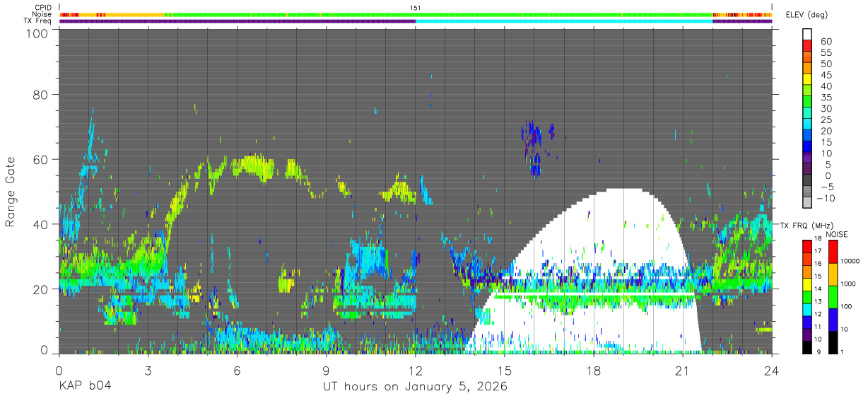Click the 40 tick on Range Gate axis

[40, 224]
